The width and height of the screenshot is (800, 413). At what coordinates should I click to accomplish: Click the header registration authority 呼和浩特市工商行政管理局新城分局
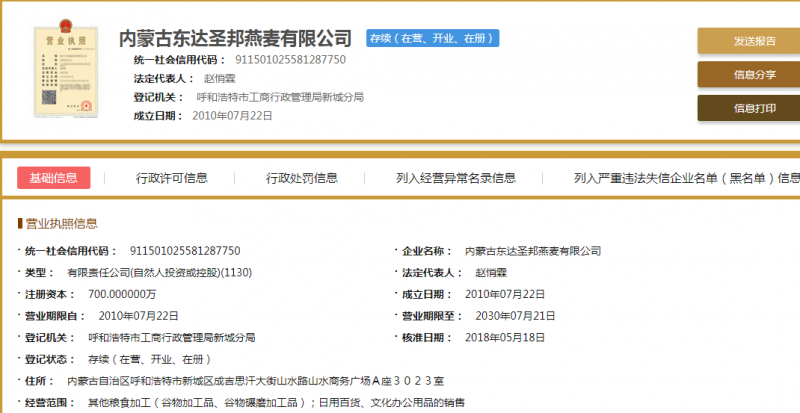[280, 98]
